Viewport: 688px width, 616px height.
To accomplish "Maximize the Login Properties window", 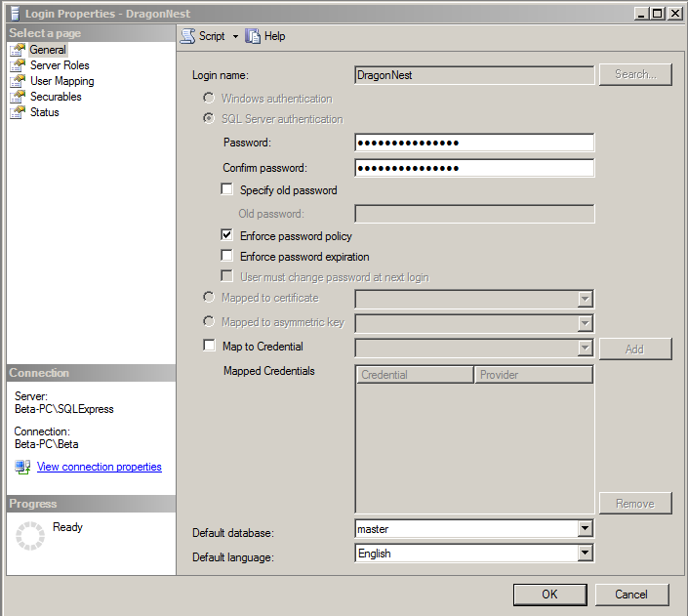I will [658, 14].
